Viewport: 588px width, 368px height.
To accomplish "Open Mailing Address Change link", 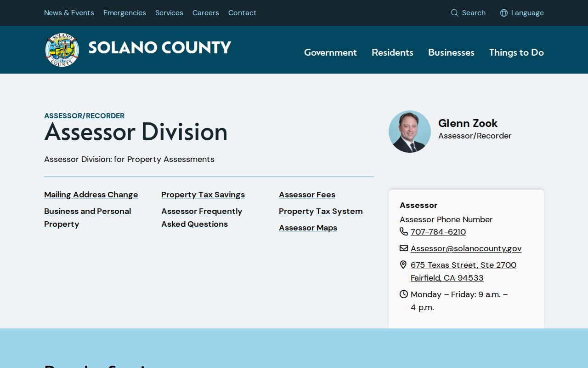I will (91, 195).
